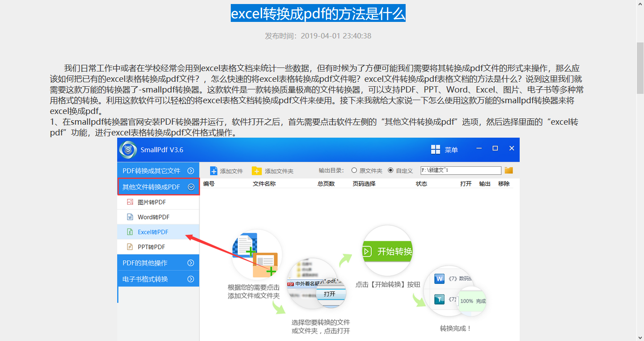Click caption 根据您的需要点击添加文件或文件夹
This screenshot has width=644, height=341.
tap(254, 291)
